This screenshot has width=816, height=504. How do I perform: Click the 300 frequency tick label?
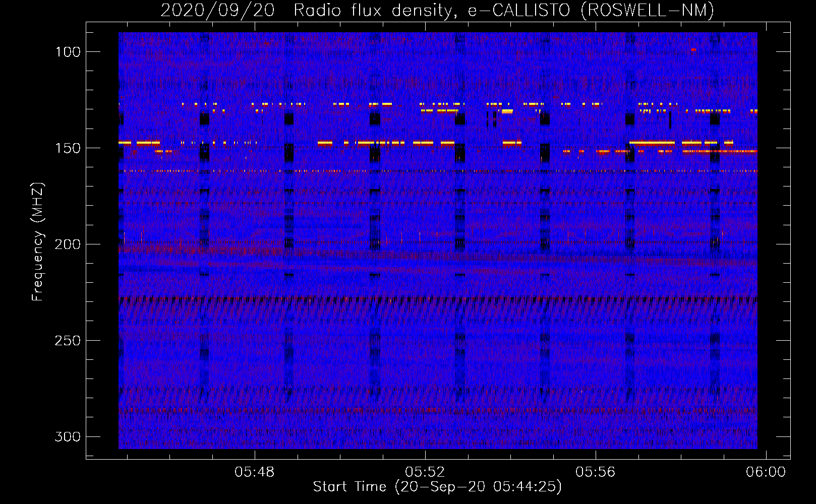click(x=68, y=436)
